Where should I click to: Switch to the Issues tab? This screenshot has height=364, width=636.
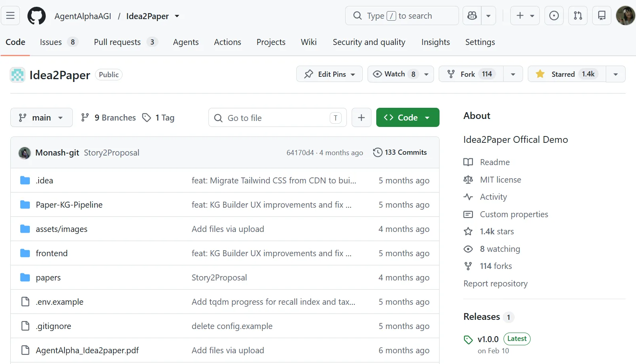[x=59, y=42]
